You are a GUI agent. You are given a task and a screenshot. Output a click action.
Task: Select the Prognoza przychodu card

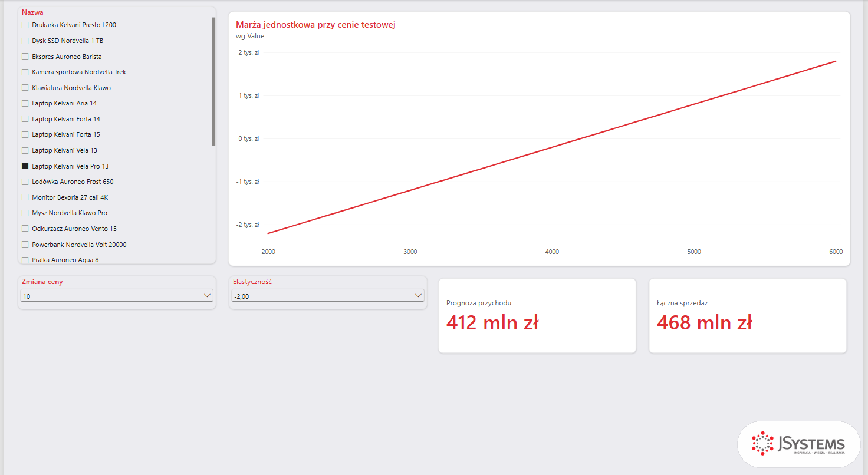point(537,316)
